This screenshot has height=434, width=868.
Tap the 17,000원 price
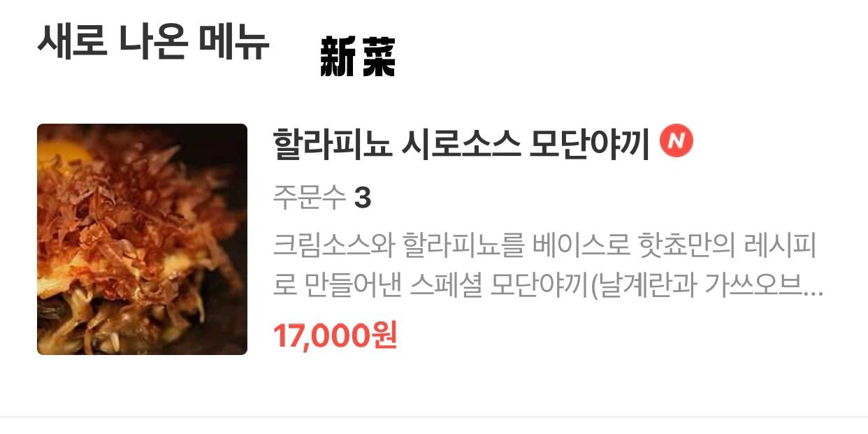[335, 335]
